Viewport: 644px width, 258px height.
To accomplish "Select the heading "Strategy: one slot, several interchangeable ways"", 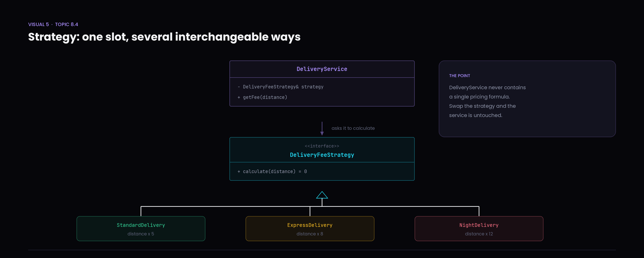I will [164, 37].
